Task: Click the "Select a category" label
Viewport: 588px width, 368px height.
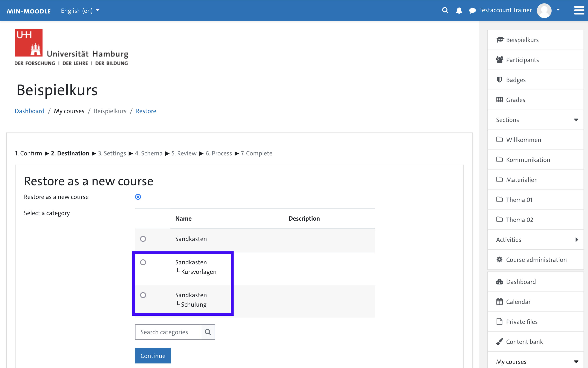Action: click(x=47, y=213)
